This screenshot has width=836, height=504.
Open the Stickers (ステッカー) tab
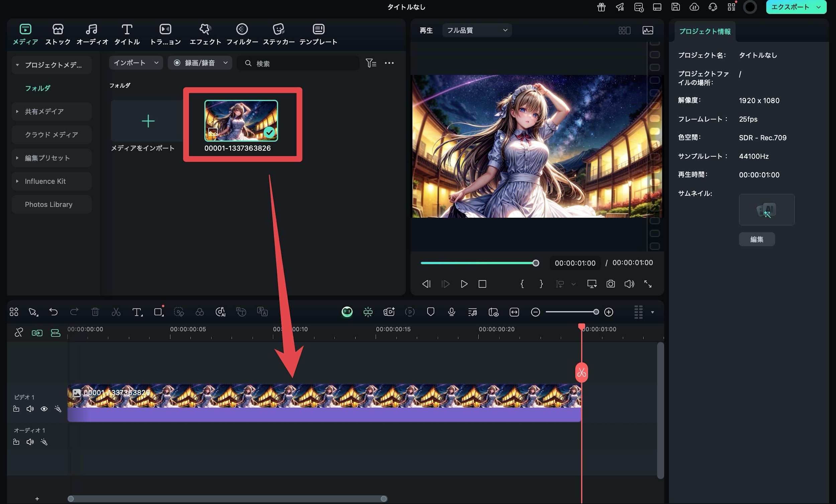tap(279, 34)
